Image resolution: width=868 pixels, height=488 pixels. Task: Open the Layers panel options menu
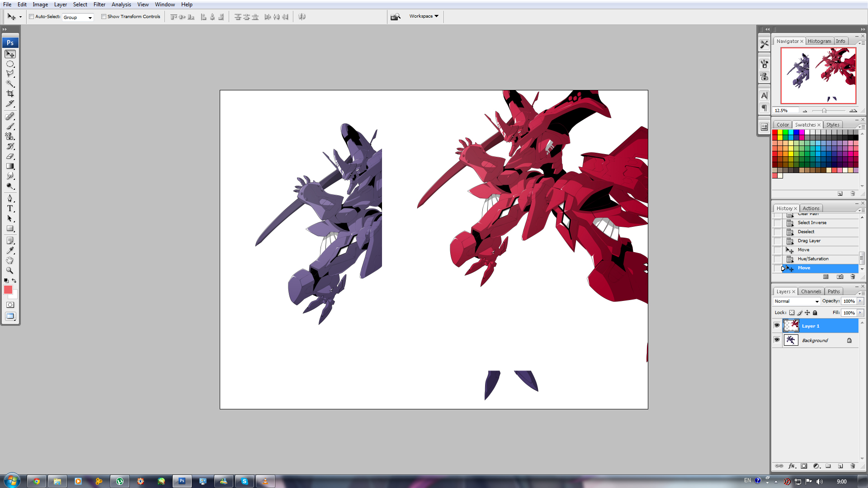[862, 293]
